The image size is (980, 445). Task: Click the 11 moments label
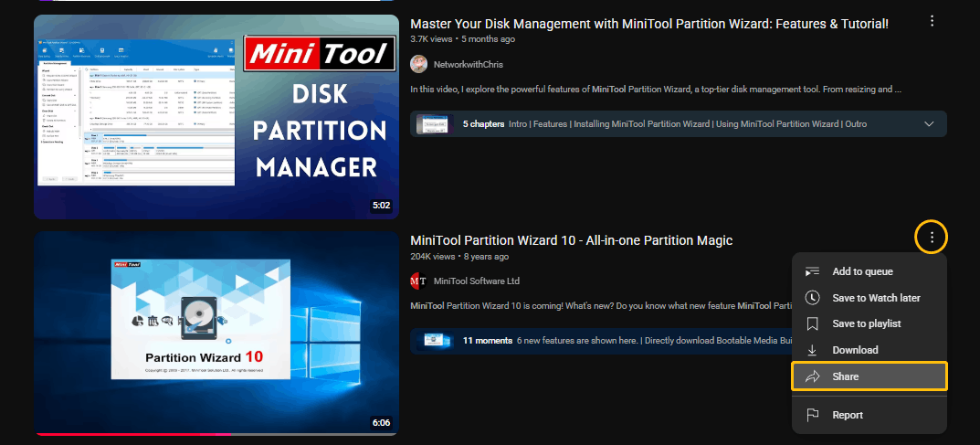(x=487, y=341)
